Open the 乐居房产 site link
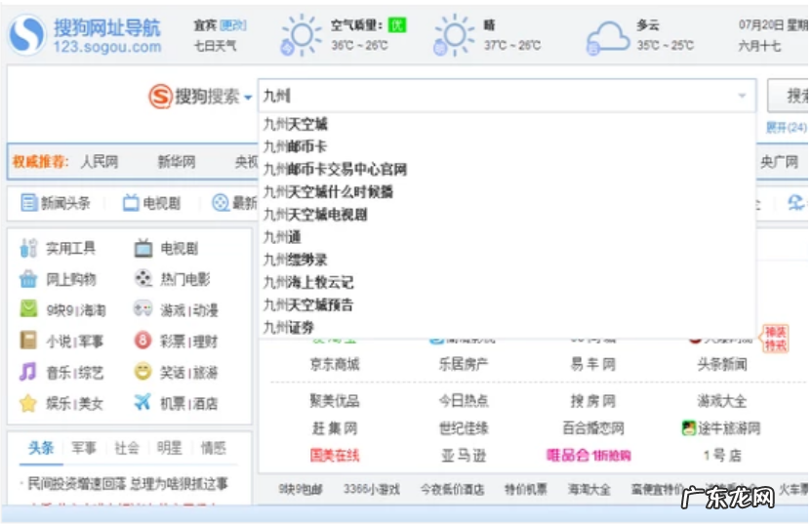This screenshot has width=812, height=526. tap(464, 364)
